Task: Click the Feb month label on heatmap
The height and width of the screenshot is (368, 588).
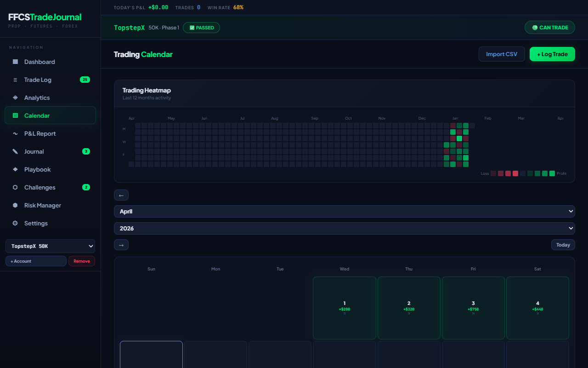Action: pyautogui.click(x=488, y=118)
